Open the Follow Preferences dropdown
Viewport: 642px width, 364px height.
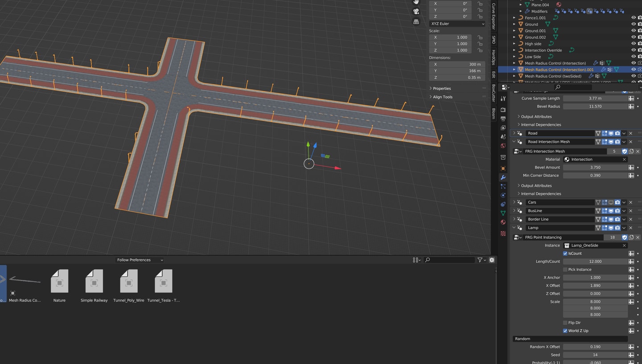(x=140, y=260)
